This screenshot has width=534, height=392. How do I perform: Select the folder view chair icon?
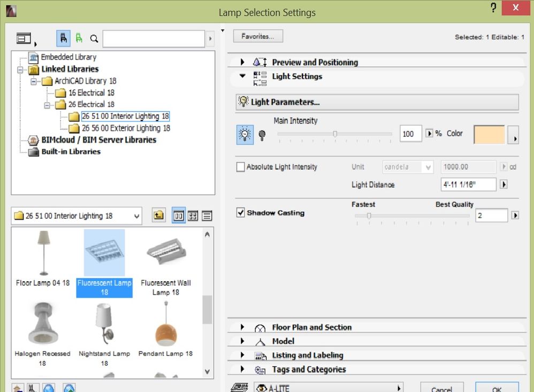coord(63,38)
